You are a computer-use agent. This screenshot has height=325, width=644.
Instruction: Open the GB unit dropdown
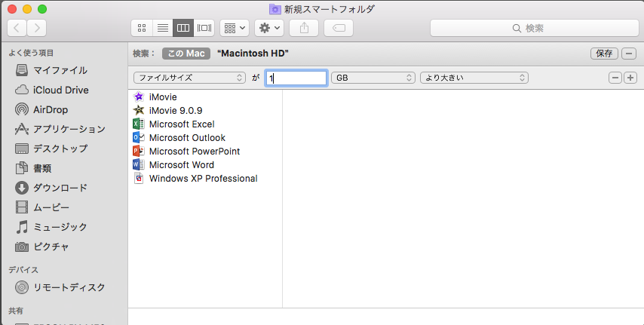point(373,78)
